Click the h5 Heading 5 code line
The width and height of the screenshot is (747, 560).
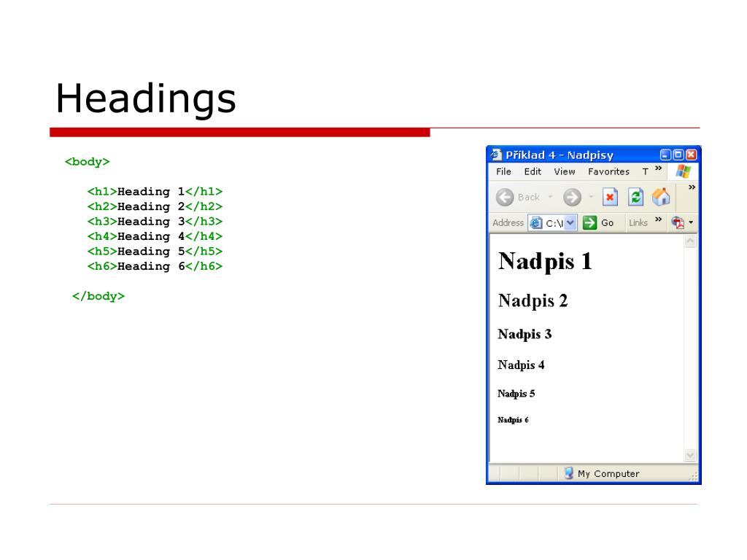coord(155,251)
